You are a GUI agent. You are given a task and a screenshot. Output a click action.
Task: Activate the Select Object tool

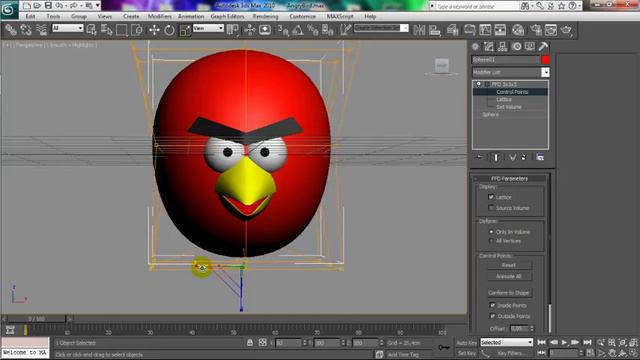(91, 29)
